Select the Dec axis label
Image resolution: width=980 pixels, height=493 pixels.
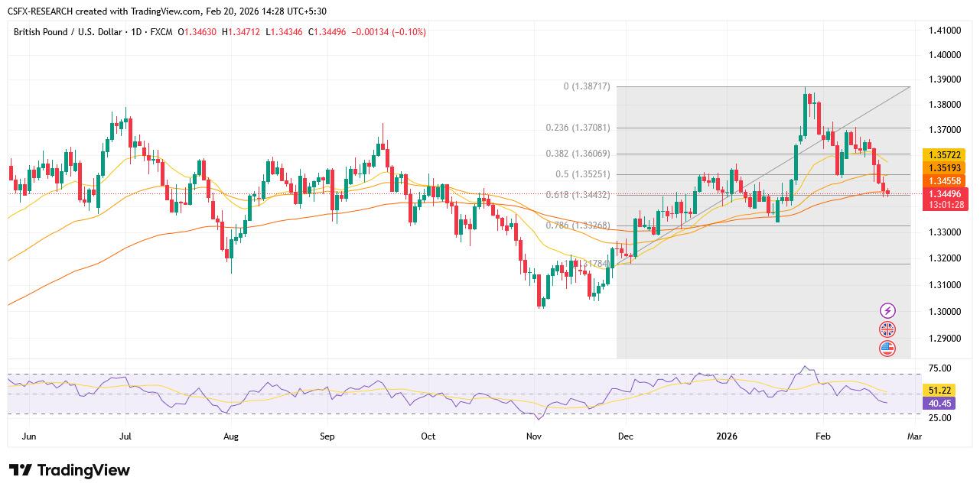click(x=625, y=436)
